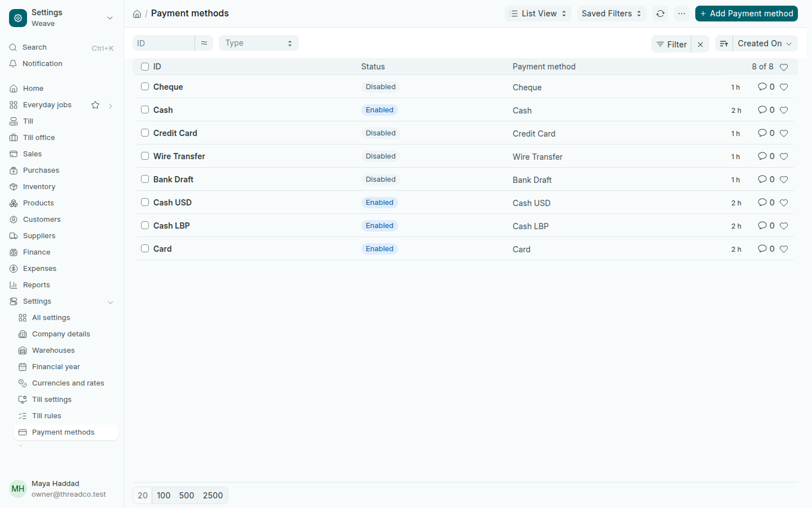Open the Type filter dropdown
The height and width of the screenshot is (508, 812).
coord(259,43)
